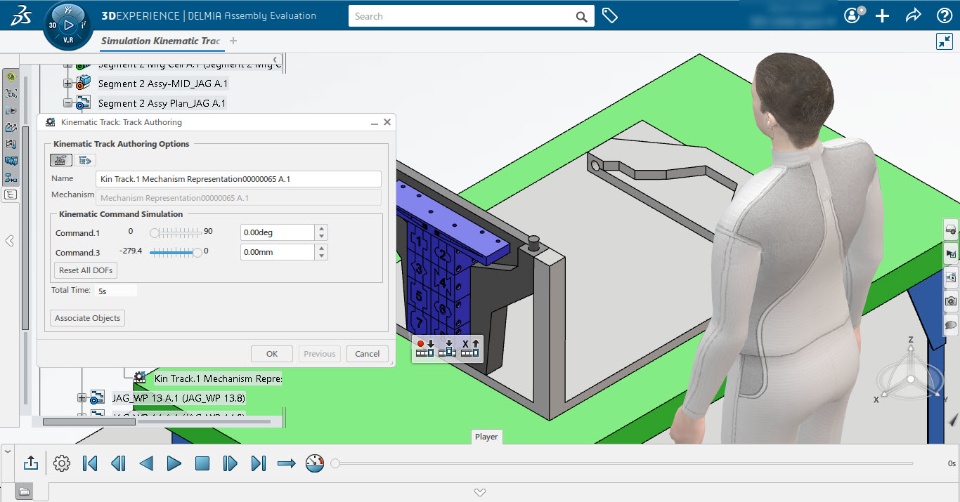Jump to start in Player
Screen dimensions: 960x502
tap(89, 463)
